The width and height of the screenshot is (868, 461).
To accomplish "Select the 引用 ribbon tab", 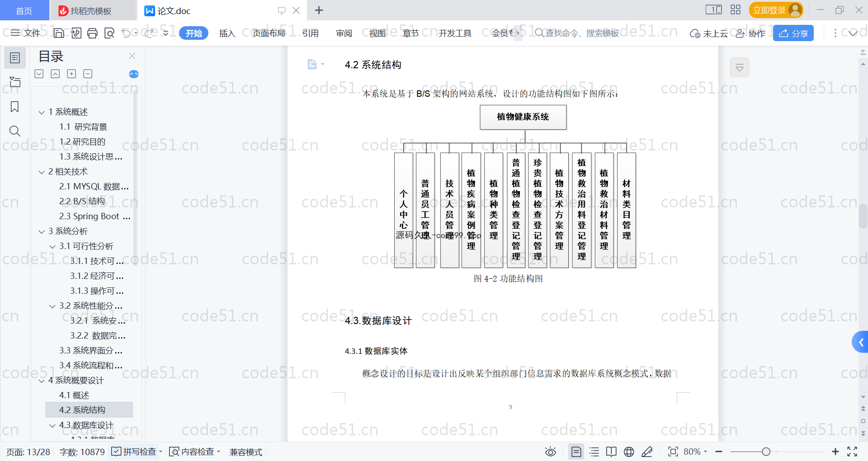I will 310,33.
